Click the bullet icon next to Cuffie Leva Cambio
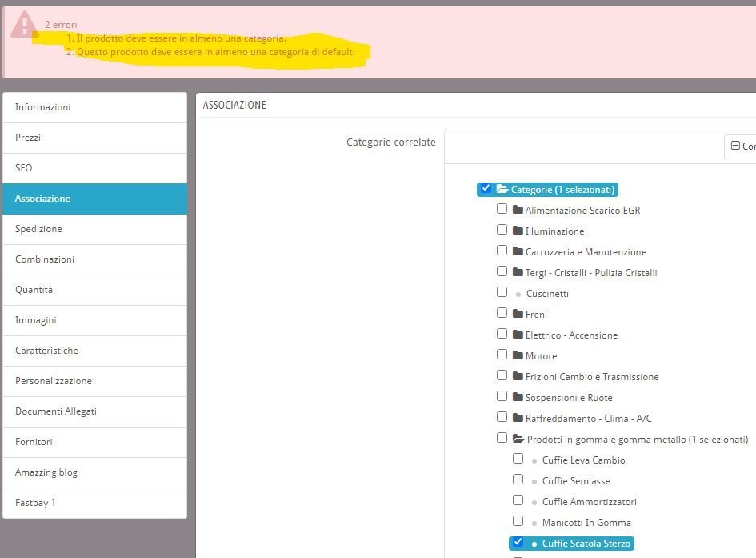 [x=534, y=461]
